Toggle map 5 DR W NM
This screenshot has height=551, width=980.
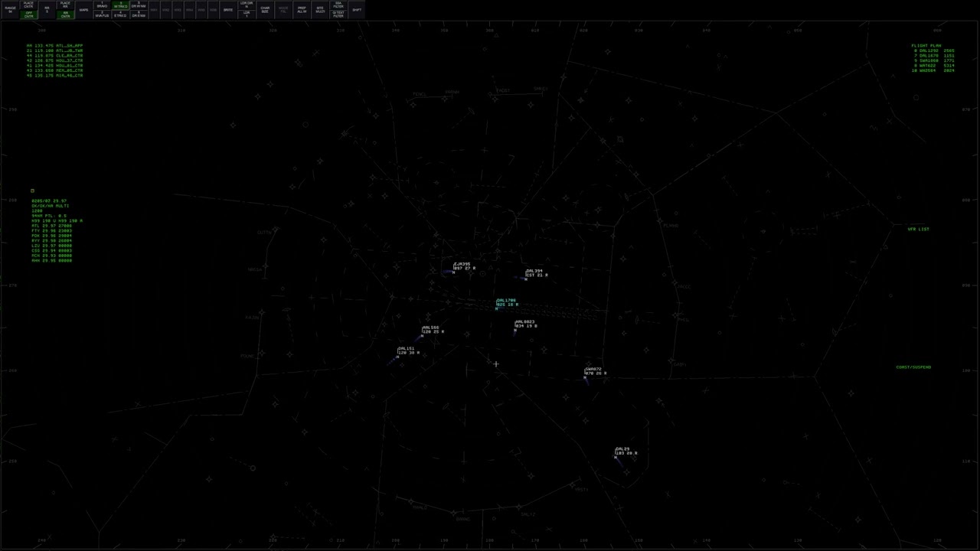click(139, 5)
